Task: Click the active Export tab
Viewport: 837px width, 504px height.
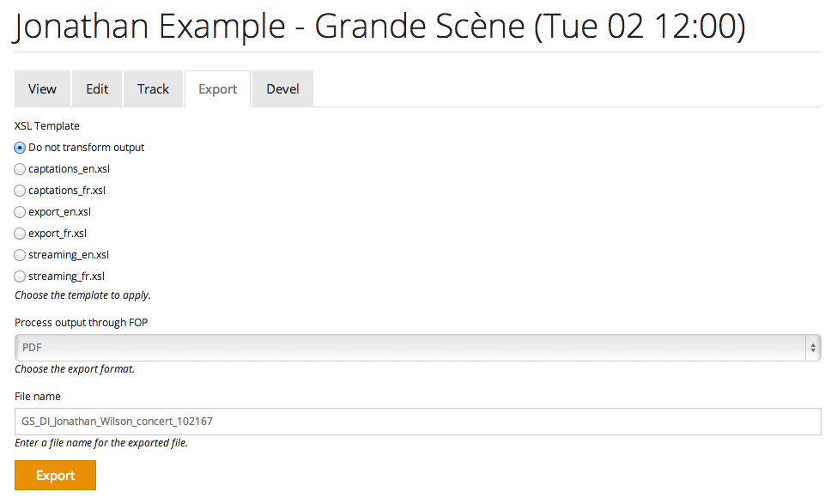Action: (218, 89)
